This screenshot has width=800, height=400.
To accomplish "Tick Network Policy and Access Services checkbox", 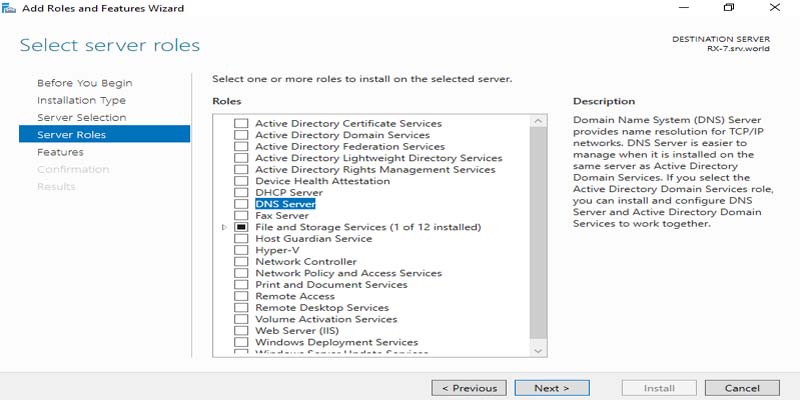I will coord(241,273).
